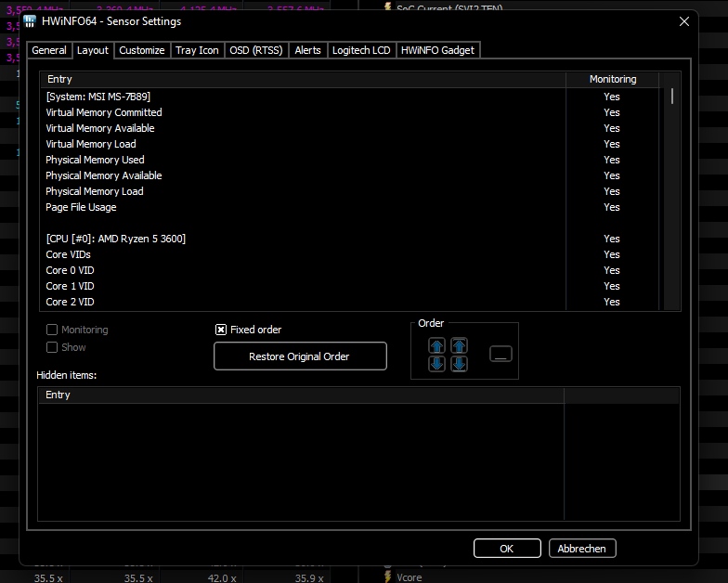Click Restore Original Order button
This screenshot has height=583, width=728.
click(300, 356)
